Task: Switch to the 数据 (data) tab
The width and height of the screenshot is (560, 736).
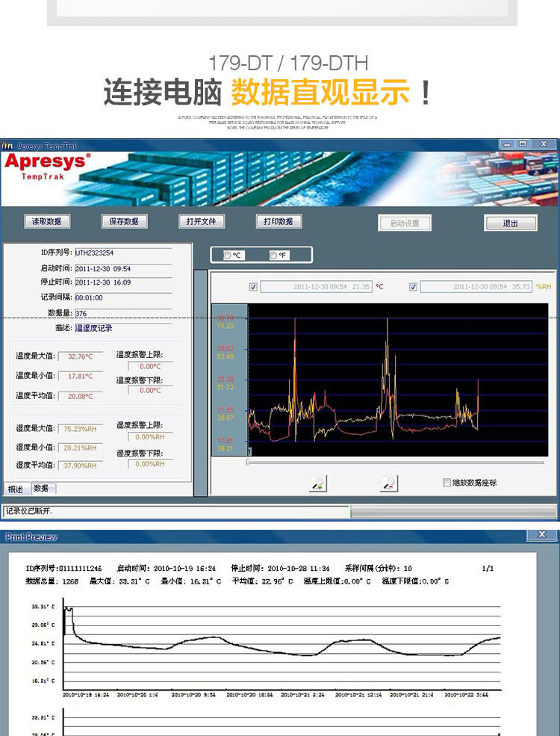Action: (43, 488)
